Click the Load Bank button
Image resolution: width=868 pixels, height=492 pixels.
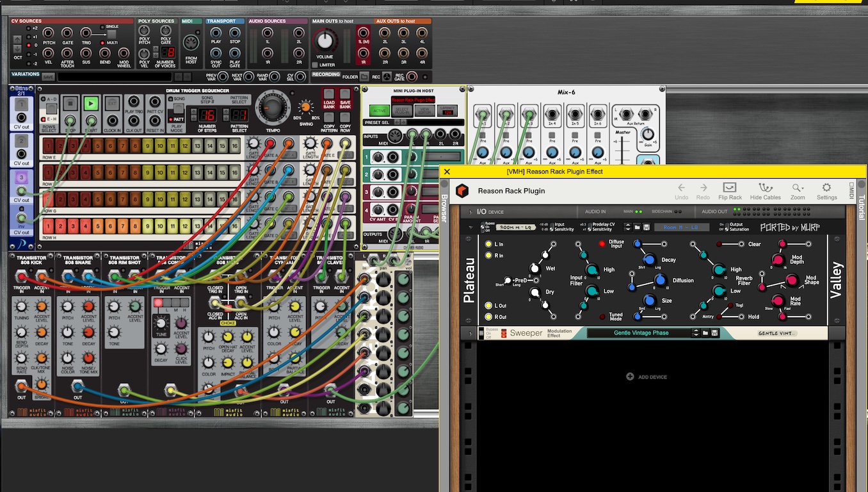coord(329,94)
